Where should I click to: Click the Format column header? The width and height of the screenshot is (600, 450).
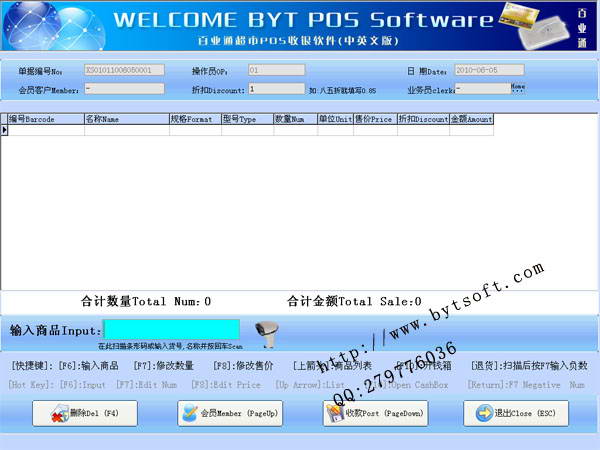point(195,119)
